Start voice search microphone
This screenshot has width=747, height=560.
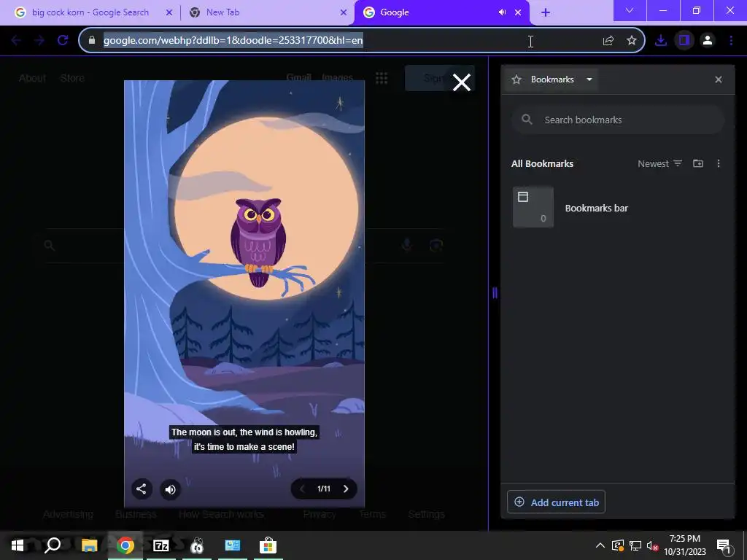406,245
